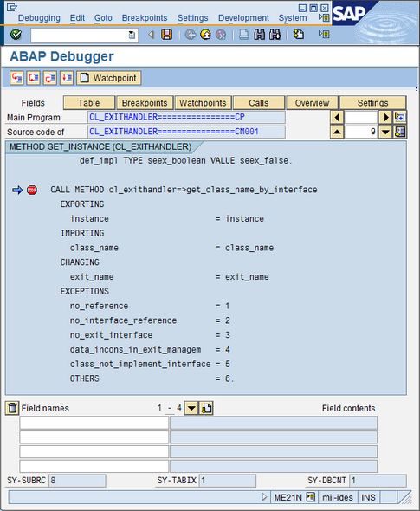Click the red Cancel icon
The height and width of the screenshot is (511, 420).
coord(221,35)
